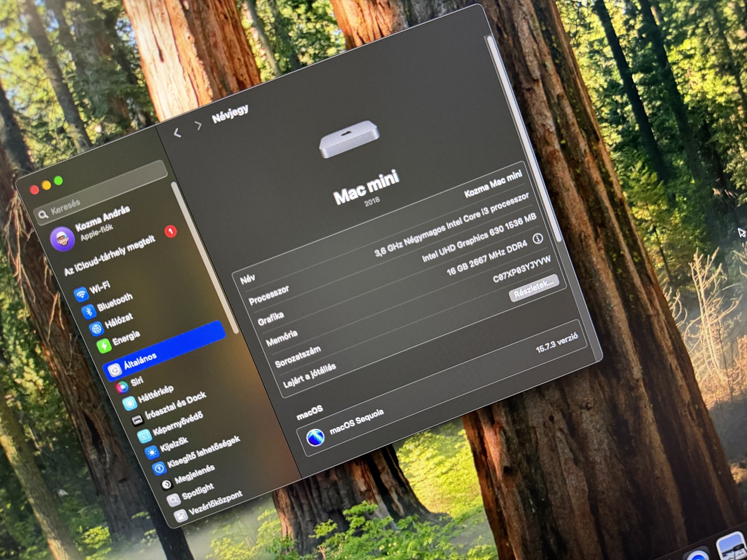Image resolution: width=747 pixels, height=560 pixels.
Task: Click the macOS Sequoia logo icon
Action: coord(315,437)
